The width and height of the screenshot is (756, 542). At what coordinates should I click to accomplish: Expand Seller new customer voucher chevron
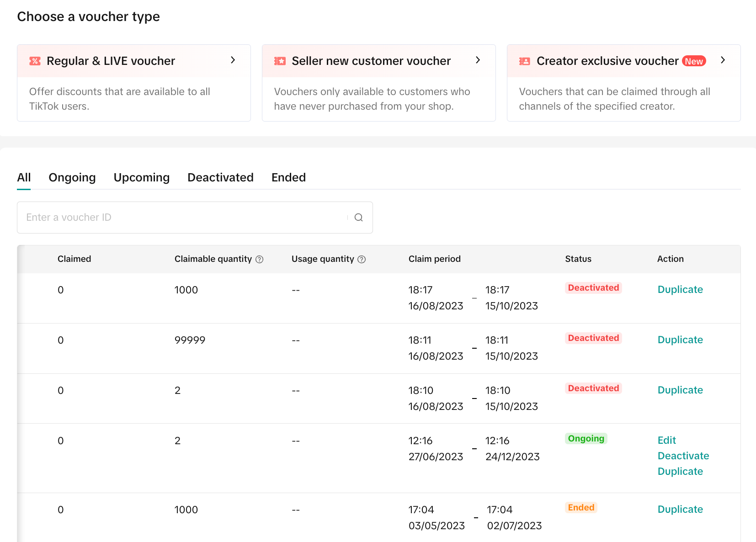click(x=478, y=60)
